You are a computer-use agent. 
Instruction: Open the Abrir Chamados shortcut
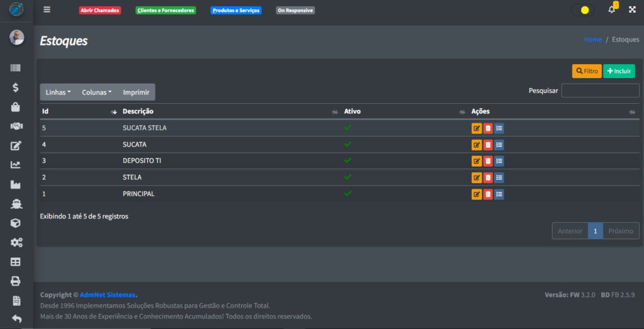pyautogui.click(x=100, y=11)
